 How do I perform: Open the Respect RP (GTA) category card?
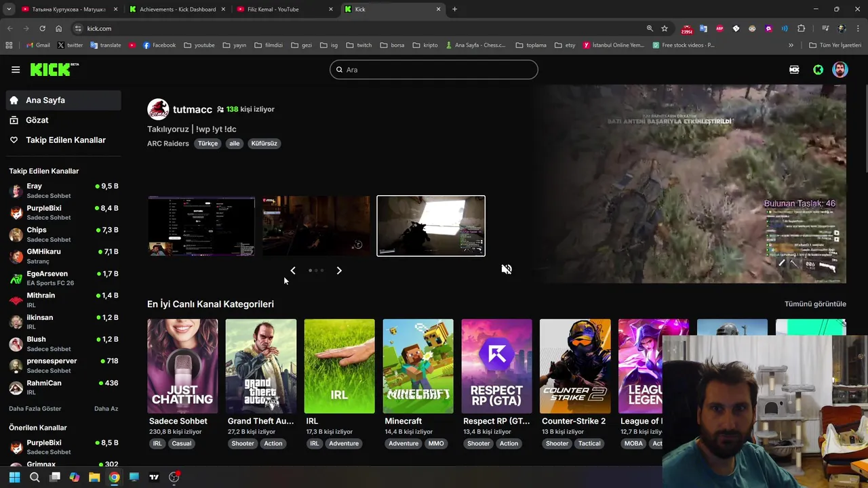coord(496,366)
